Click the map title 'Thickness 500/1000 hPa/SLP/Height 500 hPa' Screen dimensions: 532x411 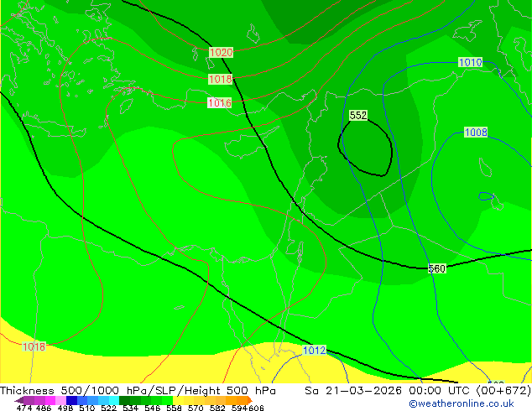coord(138,391)
